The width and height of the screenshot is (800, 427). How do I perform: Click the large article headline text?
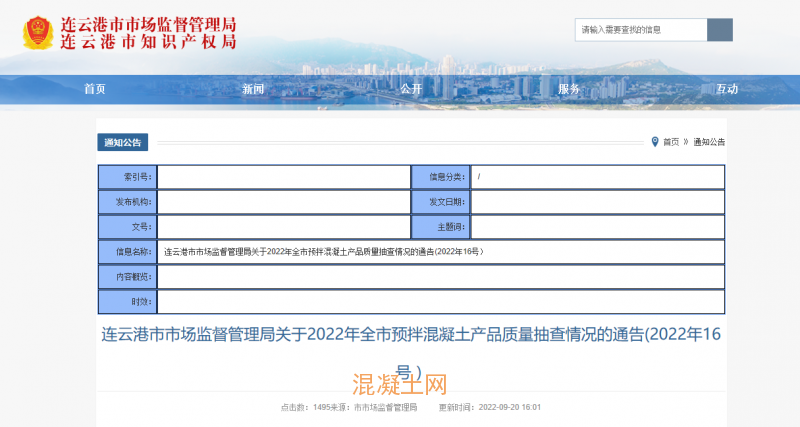click(x=410, y=334)
